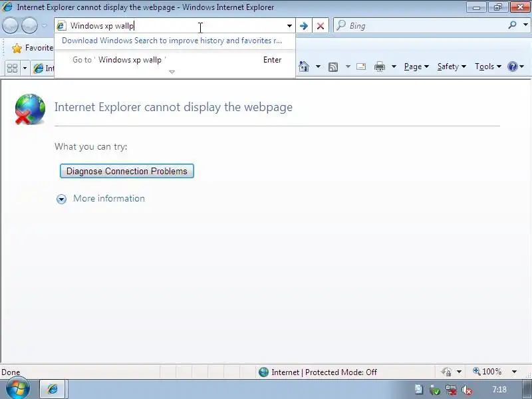Click the RSS Feeds toolbar icon
532x399 pixels.
[333, 67]
